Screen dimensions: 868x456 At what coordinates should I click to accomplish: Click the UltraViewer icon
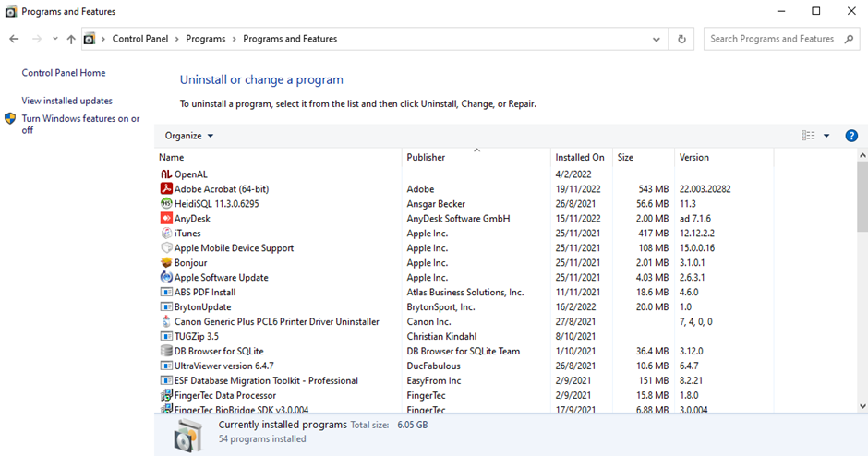click(x=166, y=366)
